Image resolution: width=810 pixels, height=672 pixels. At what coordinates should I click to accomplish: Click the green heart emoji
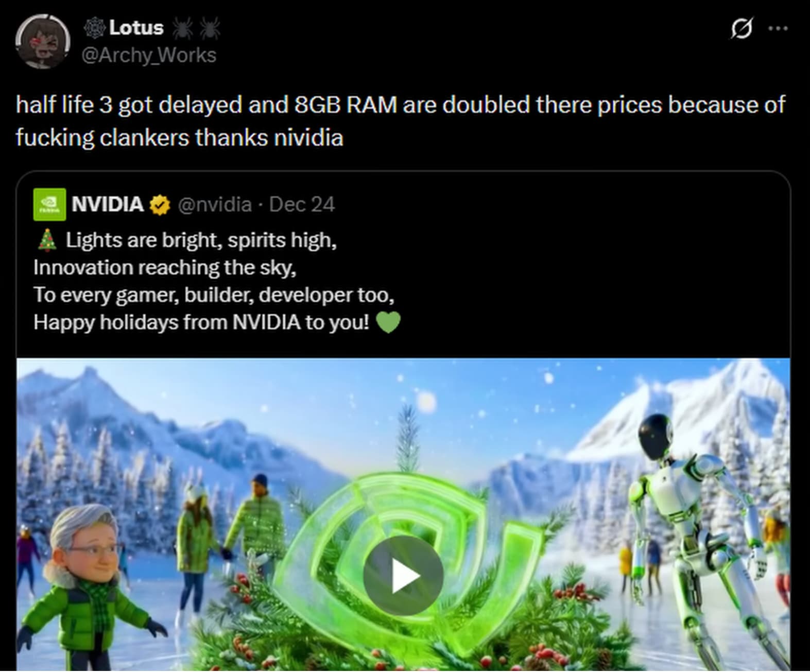388,323
